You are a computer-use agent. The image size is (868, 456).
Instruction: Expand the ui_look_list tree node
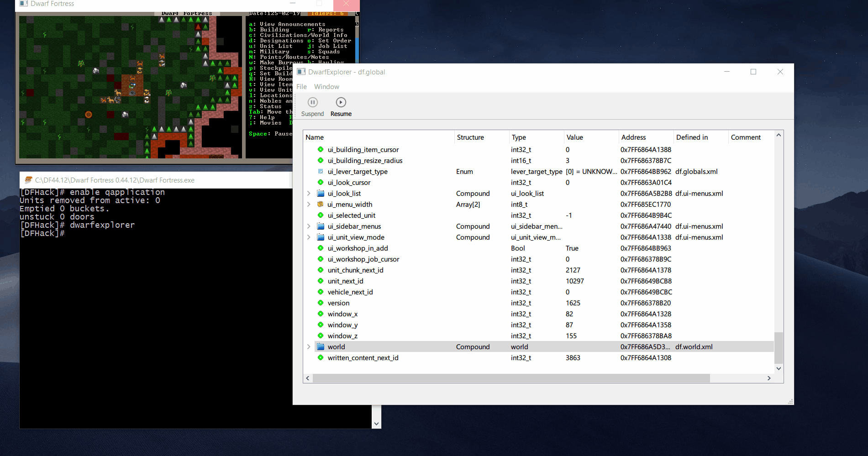click(x=309, y=194)
